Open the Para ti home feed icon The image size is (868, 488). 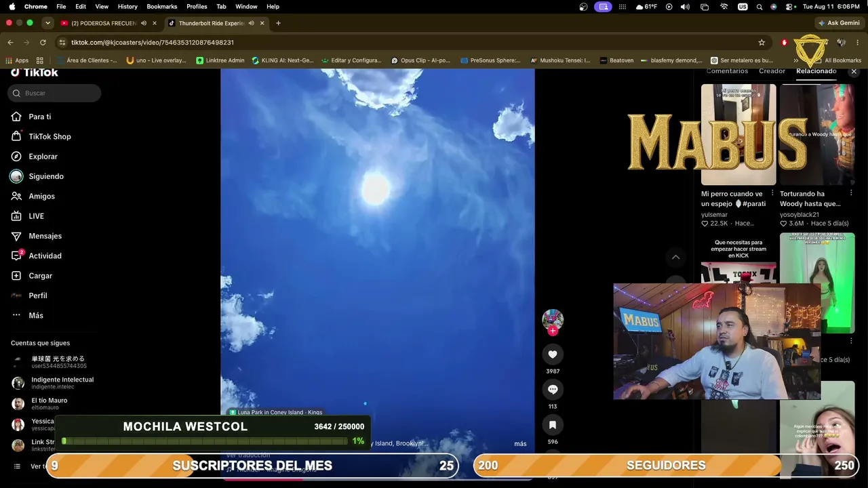coord(16,117)
